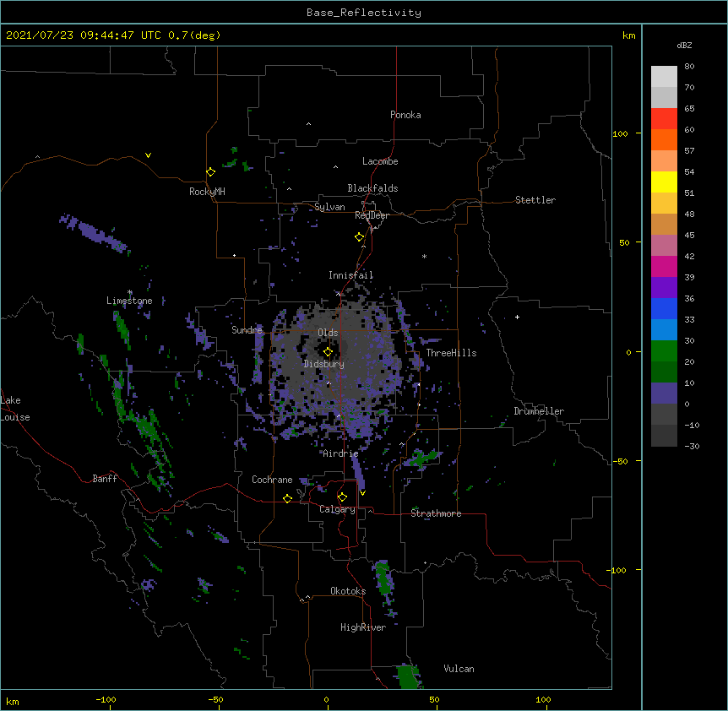Click the Stettler city label

[x=535, y=200]
